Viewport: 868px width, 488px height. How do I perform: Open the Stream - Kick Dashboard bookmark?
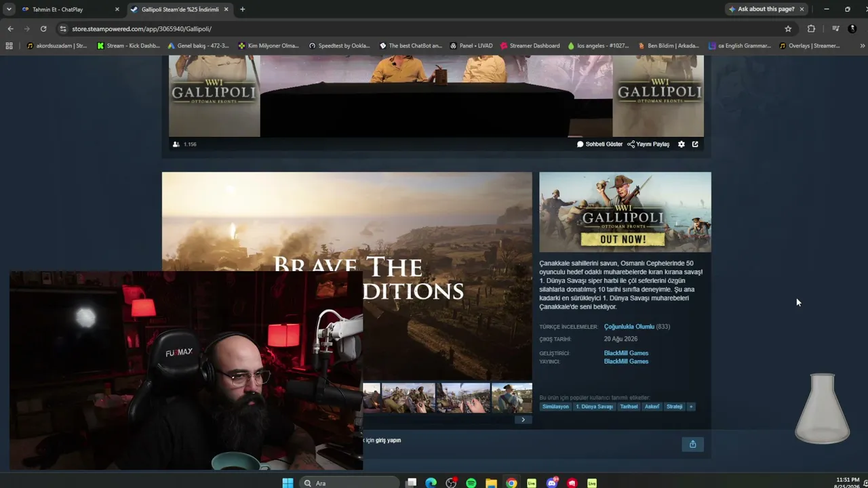[x=129, y=46]
